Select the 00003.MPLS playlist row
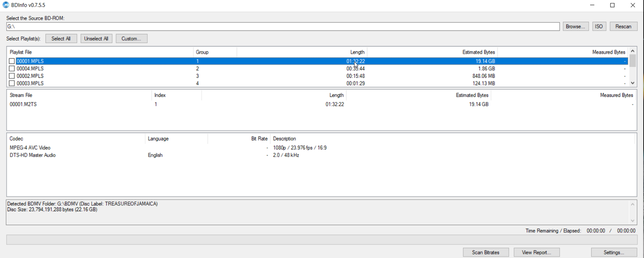Viewport: 644px width, 258px height. [318, 83]
